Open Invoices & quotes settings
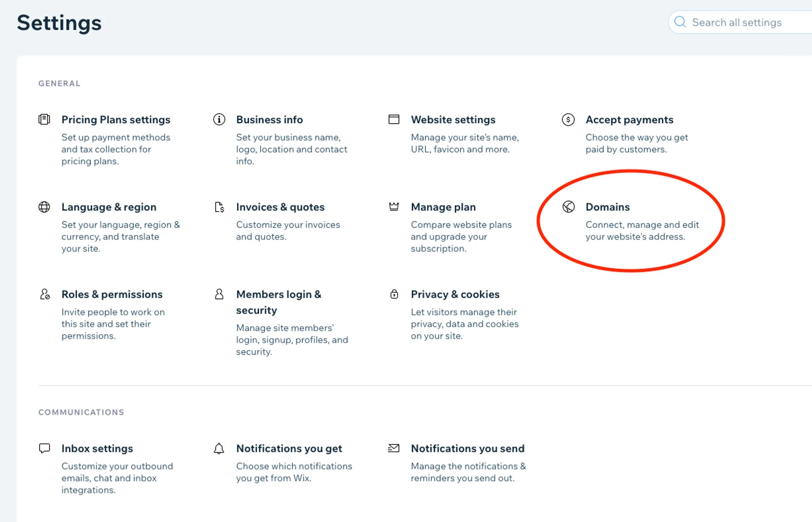Viewport: 812px width, 522px height. (280, 207)
